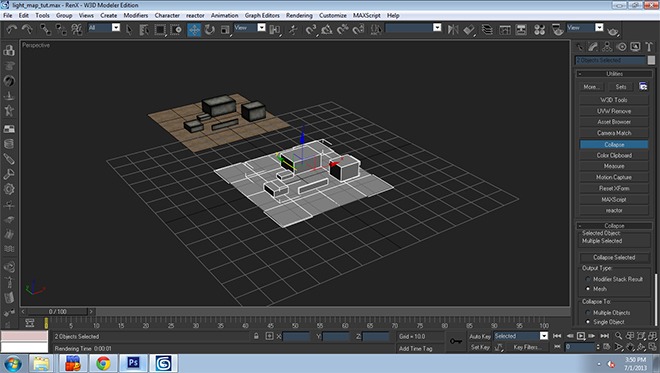Click the object color swatch beside name
This screenshot has width=660, height=373.
coord(651,60)
